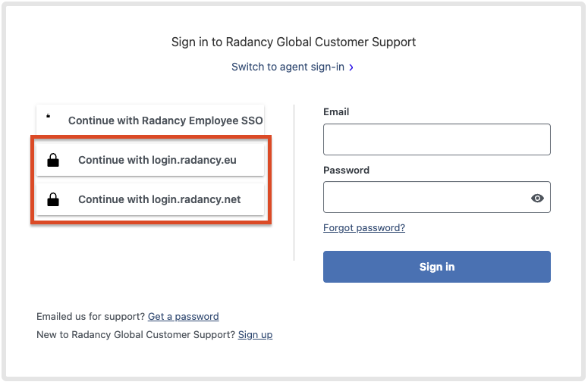Screen dimensions: 588x385
Task: Open the Sign up link
Action: coord(256,334)
